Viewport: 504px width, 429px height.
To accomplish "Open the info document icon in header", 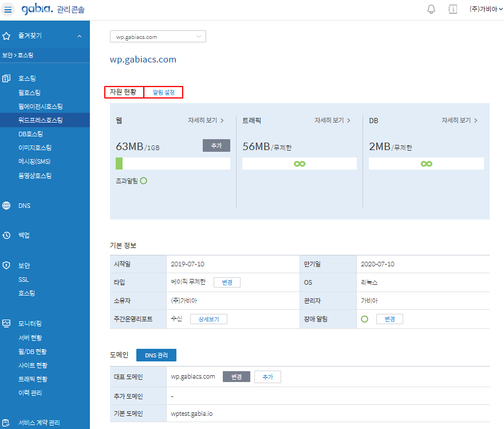I will (452, 9).
